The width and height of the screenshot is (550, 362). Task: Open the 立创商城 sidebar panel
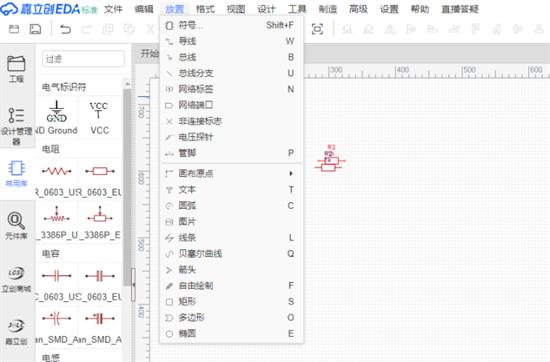[16, 279]
